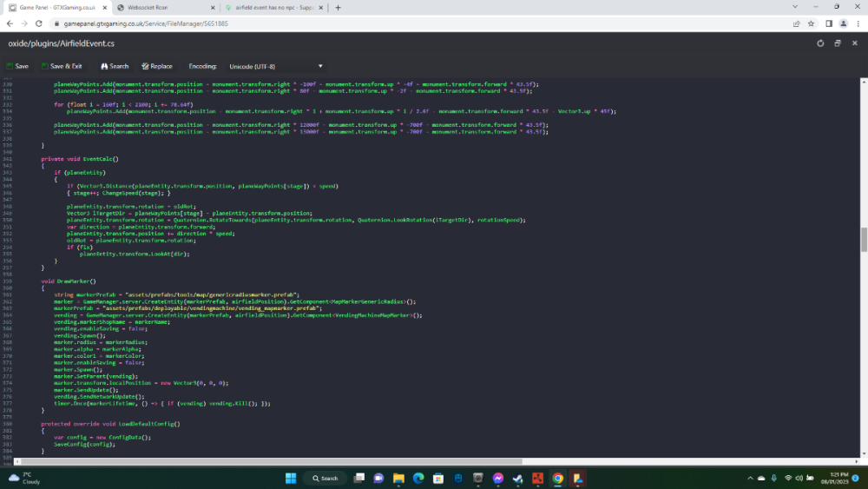Save the AirfieldEvent.cs file

17,66
